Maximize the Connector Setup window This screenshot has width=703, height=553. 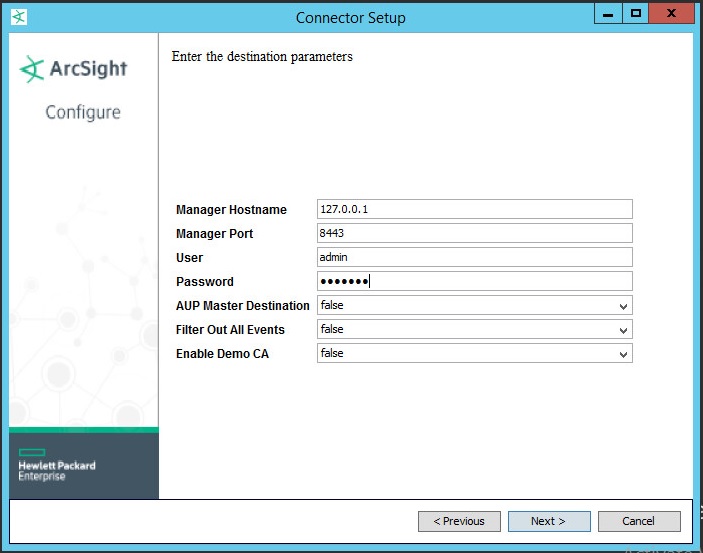pyautogui.click(x=635, y=15)
